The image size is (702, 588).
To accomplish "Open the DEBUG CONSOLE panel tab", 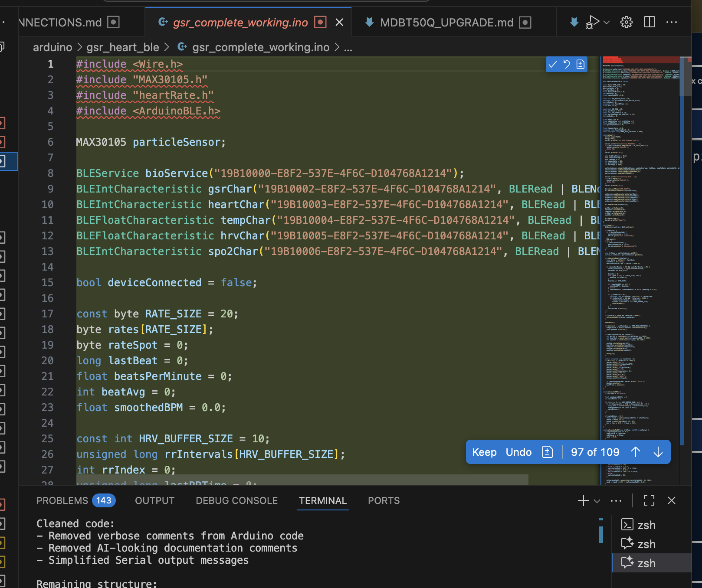I will pos(236,500).
